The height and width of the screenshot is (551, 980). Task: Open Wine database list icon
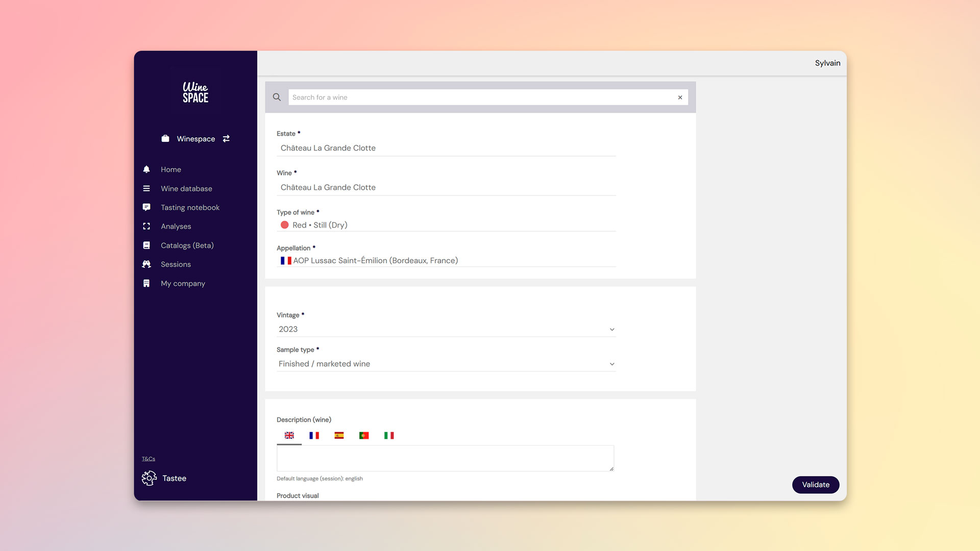pos(146,188)
